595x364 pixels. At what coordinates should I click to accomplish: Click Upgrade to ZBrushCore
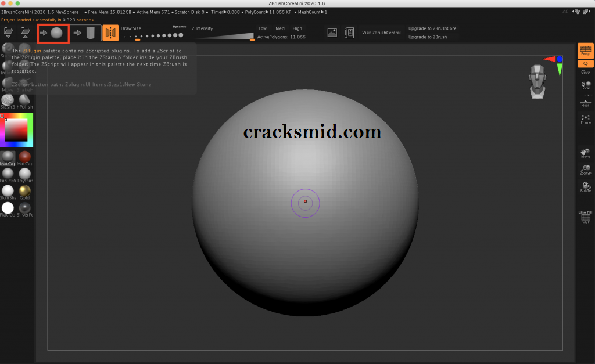[x=432, y=28]
